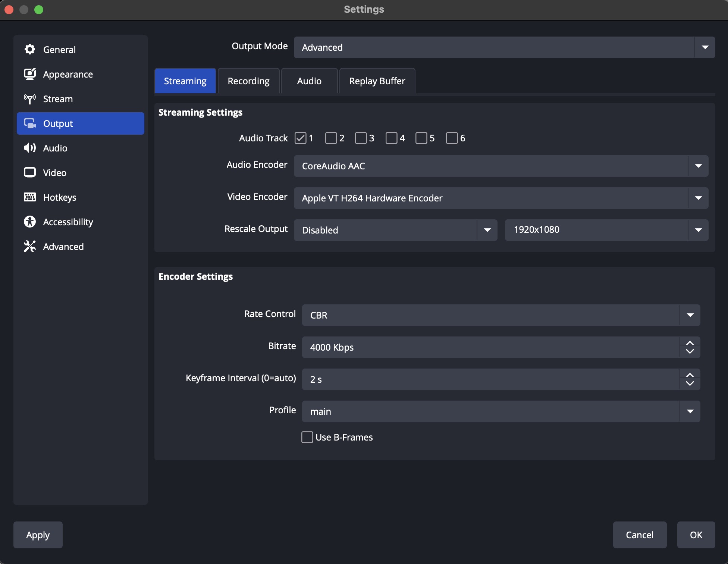Image resolution: width=728 pixels, height=564 pixels.
Task: Uncheck audio track 1 checkbox
Action: pyautogui.click(x=301, y=138)
